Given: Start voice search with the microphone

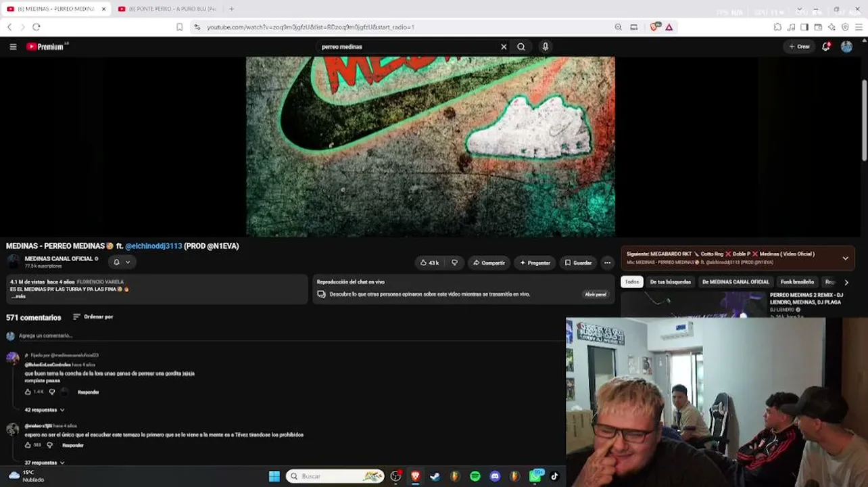Looking at the screenshot, I should coord(546,47).
